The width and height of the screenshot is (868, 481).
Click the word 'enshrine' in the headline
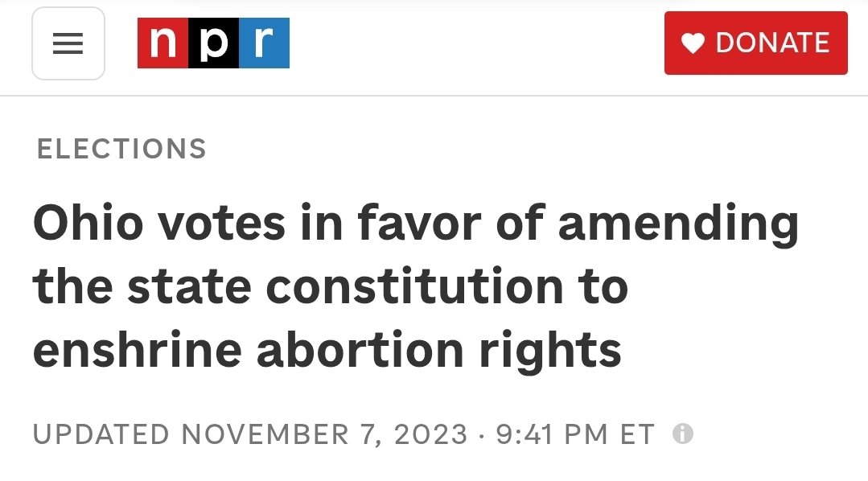[x=138, y=351]
